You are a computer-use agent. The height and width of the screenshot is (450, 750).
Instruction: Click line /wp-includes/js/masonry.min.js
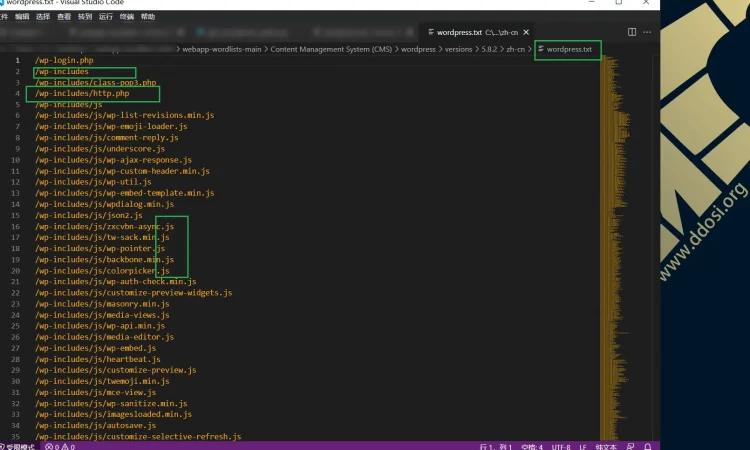pos(102,304)
